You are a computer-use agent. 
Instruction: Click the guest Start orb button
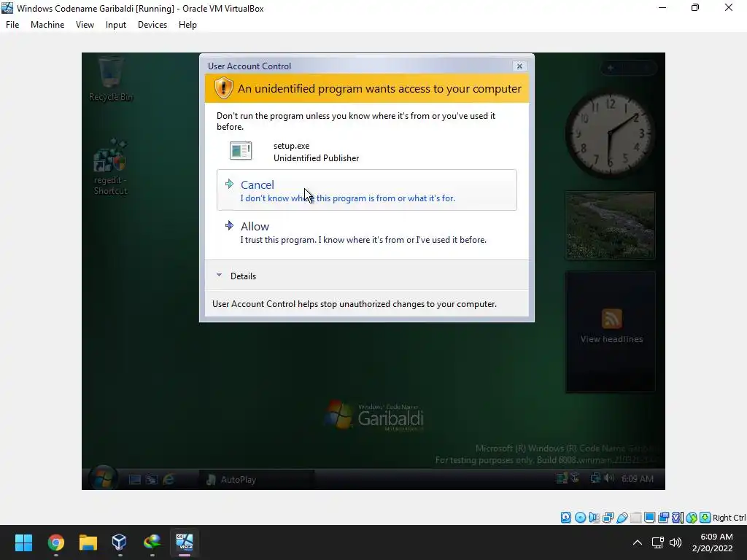click(x=103, y=478)
